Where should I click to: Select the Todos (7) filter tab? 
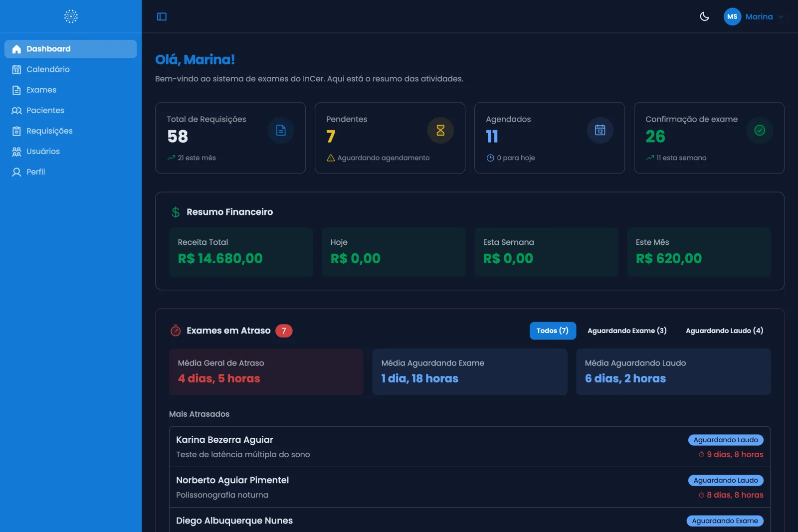point(553,331)
